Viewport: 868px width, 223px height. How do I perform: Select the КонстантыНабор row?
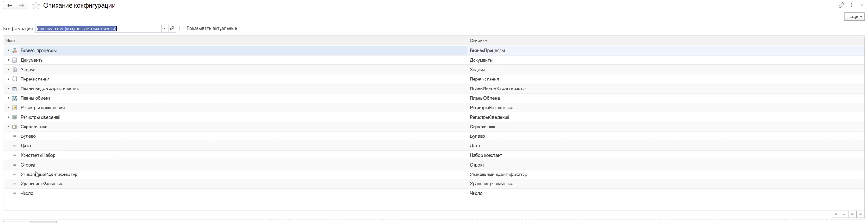(x=38, y=155)
